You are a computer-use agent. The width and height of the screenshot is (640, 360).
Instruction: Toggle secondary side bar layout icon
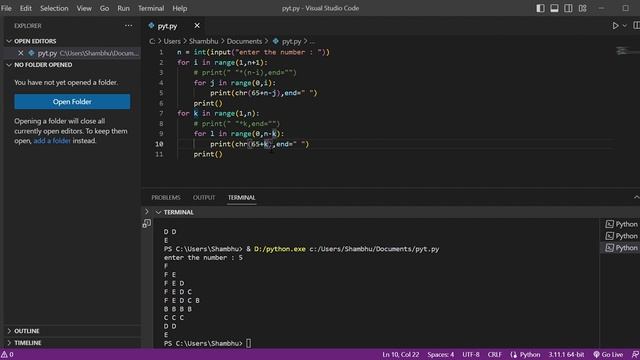tap(568, 8)
